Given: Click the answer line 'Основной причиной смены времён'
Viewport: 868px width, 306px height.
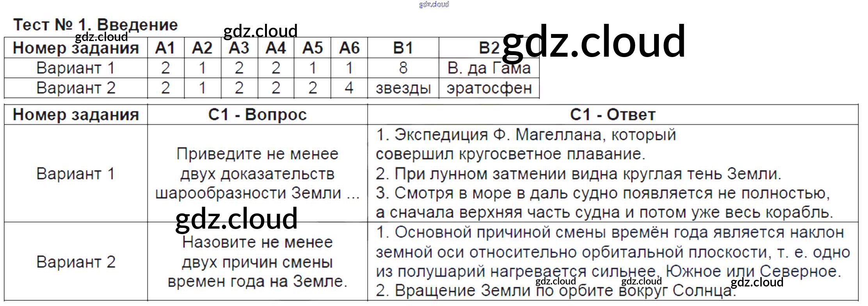Looking at the screenshot, I should coord(610,233).
